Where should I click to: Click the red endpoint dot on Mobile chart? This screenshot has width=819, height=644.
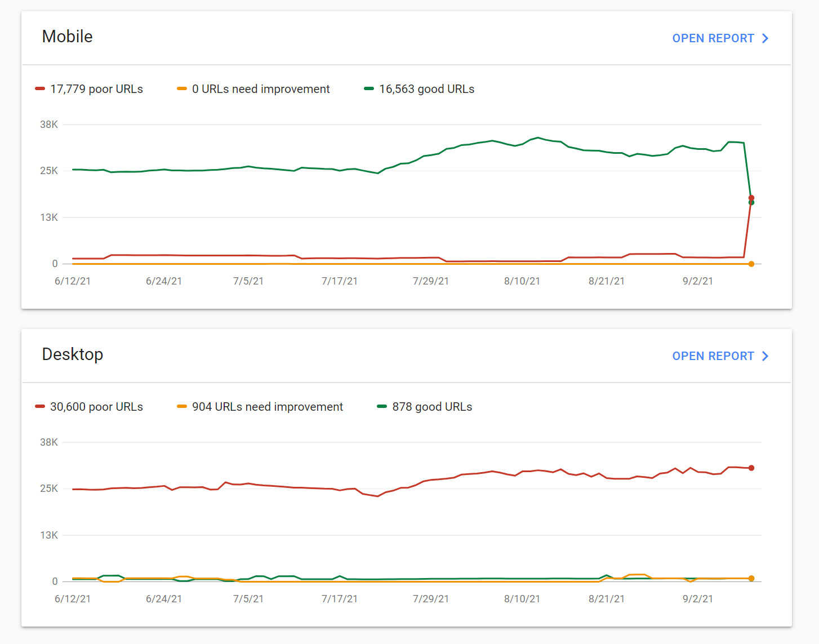tap(751, 198)
